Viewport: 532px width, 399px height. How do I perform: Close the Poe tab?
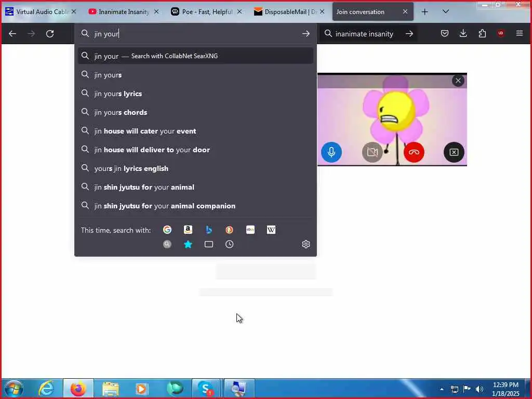pos(240,11)
